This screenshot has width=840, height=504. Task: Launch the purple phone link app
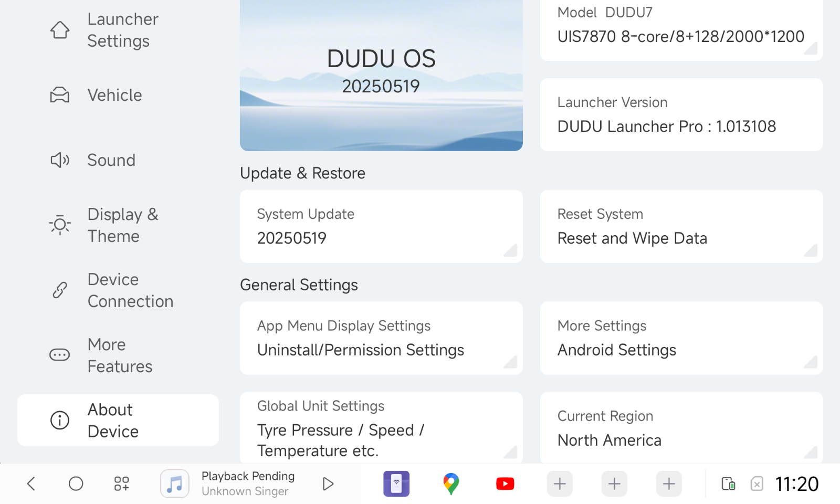click(x=396, y=484)
